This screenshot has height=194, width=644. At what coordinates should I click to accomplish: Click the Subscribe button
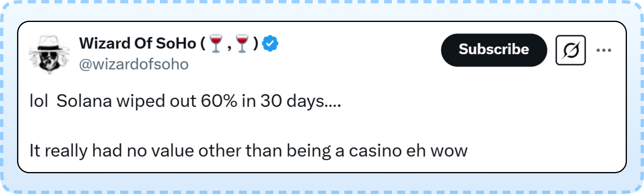[494, 50]
